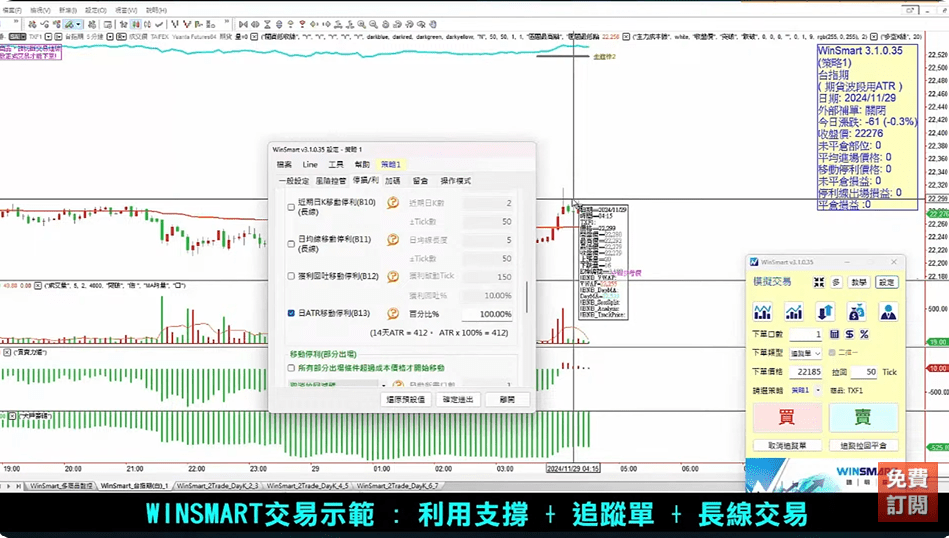Switch to the 加碼 tab
The image size is (949, 538).
point(392,181)
